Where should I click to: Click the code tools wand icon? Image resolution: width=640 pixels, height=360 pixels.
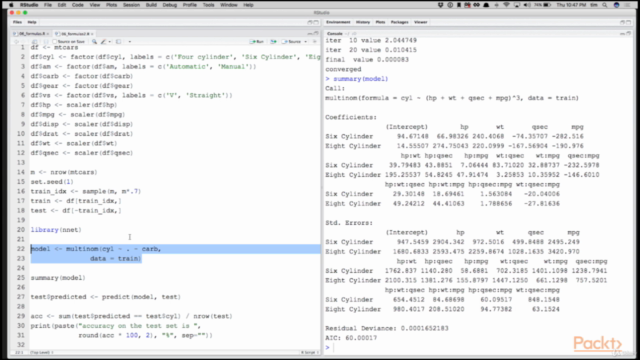tap(103, 42)
